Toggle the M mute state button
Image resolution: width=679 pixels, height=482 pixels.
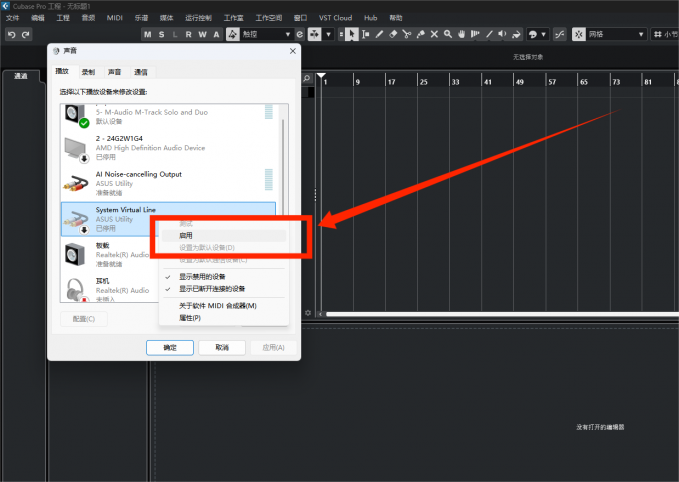[x=148, y=34]
